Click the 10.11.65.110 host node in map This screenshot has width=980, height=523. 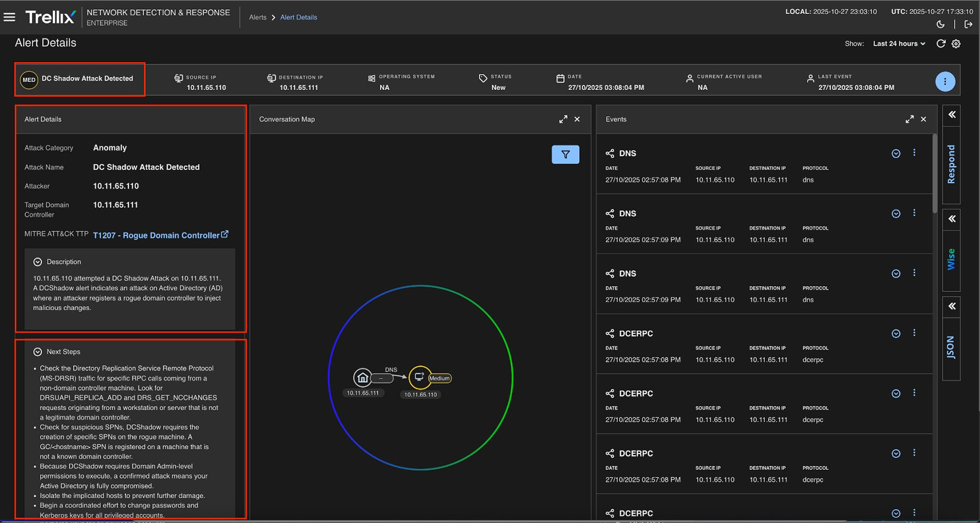pos(419,377)
